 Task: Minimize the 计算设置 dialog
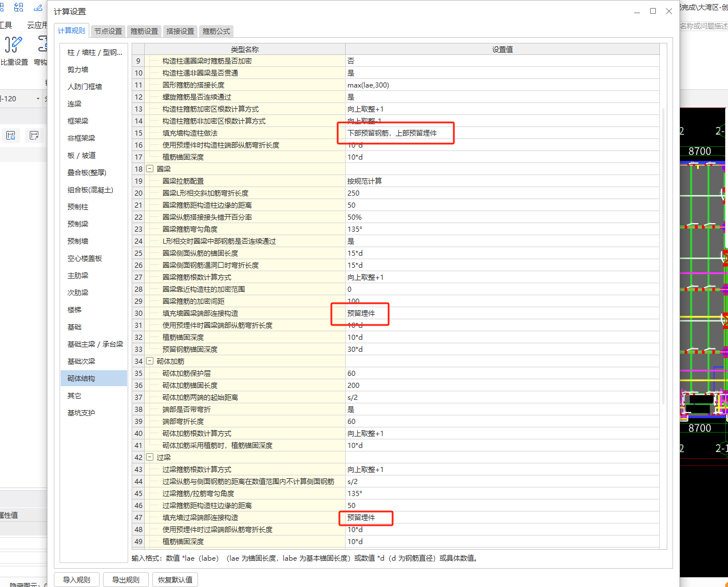pyautogui.click(x=637, y=11)
